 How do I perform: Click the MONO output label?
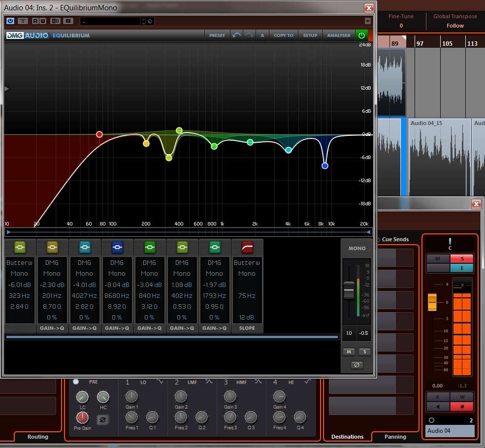click(x=357, y=248)
